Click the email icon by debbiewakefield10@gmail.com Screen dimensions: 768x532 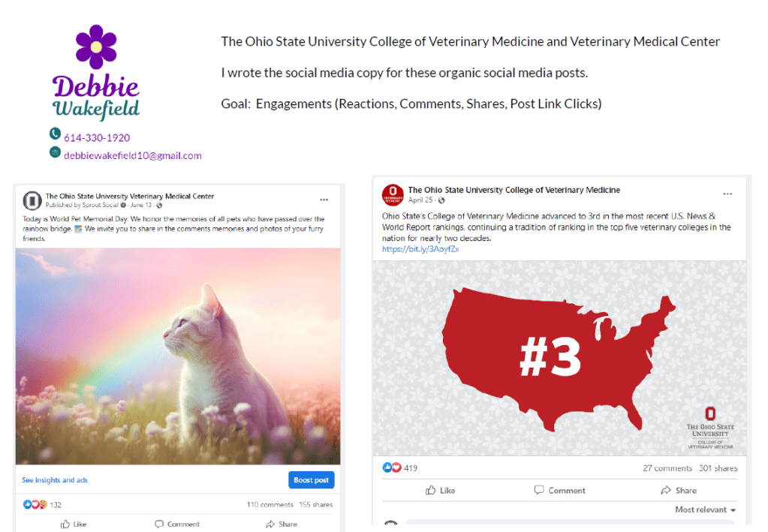pos(55,152)
